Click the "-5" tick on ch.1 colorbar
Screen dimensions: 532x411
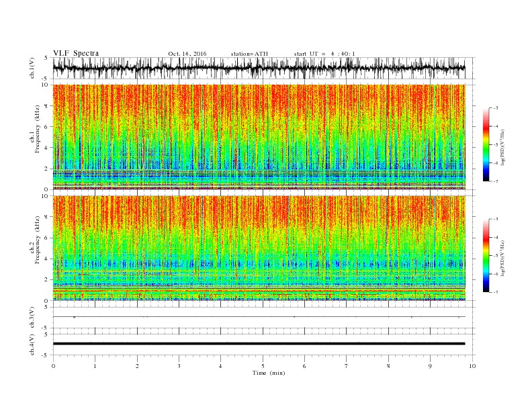click(x=495, y=144)
